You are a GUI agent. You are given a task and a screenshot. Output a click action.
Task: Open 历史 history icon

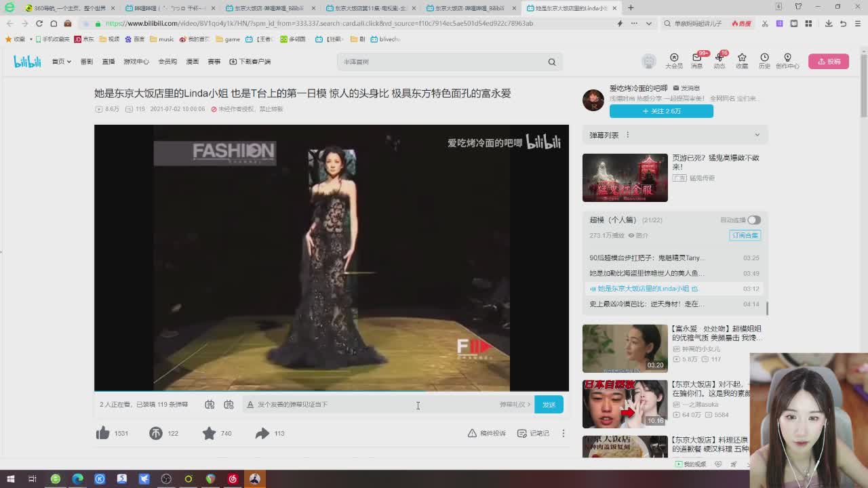point(764,61)
